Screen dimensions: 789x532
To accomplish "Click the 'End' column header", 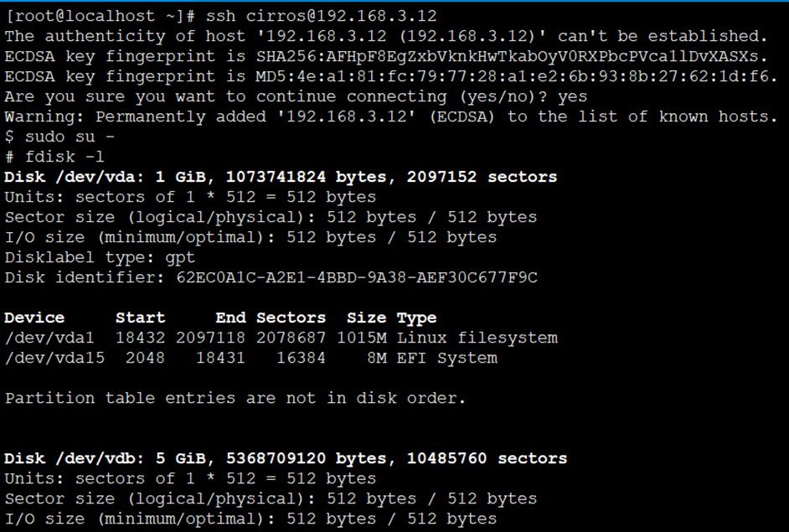I will tap(230, 318).
